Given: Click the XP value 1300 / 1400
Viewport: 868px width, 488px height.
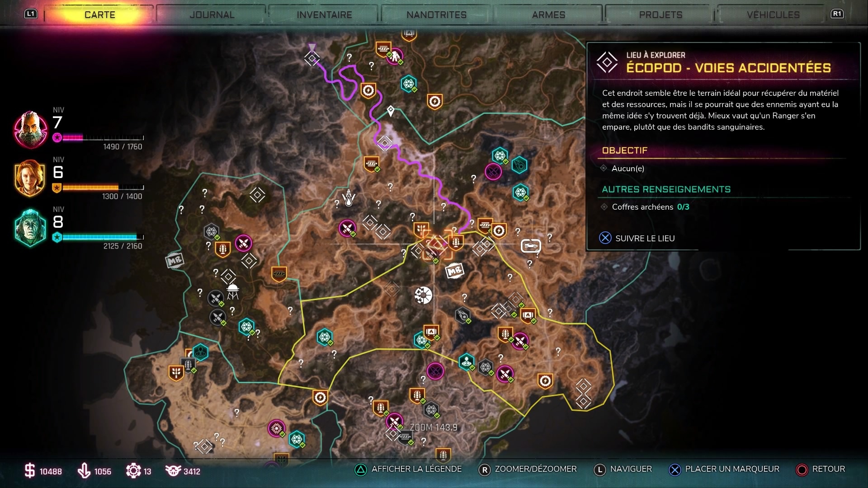Looking at the screenshot, I should 122,197.
